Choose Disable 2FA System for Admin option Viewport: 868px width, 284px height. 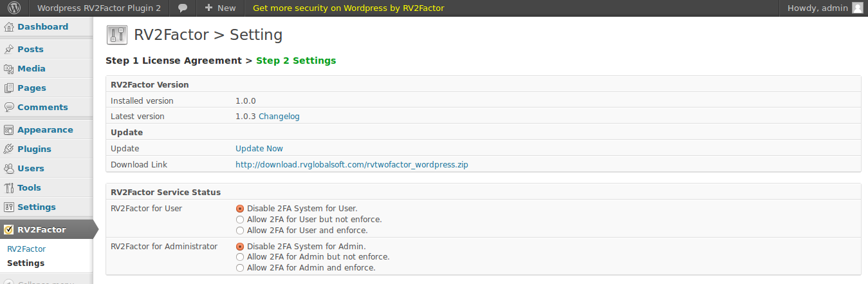point(240,247)
